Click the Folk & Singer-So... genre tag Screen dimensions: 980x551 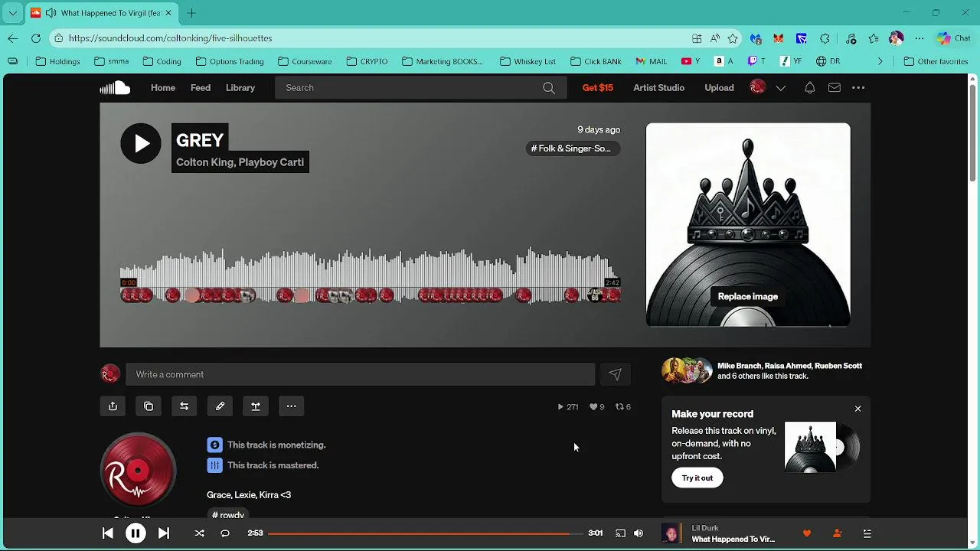click(x=573, y=148)
